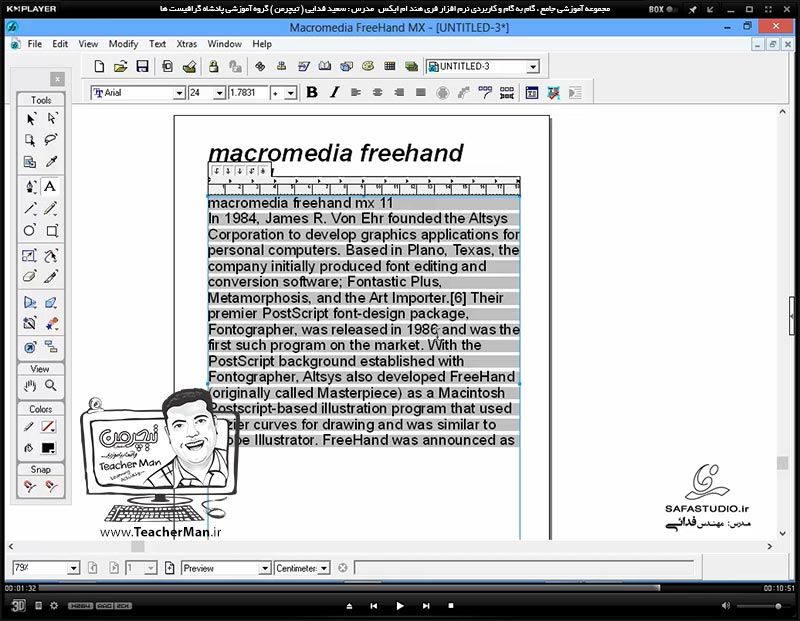Open a file with the folder icon

tap(120, 66)
